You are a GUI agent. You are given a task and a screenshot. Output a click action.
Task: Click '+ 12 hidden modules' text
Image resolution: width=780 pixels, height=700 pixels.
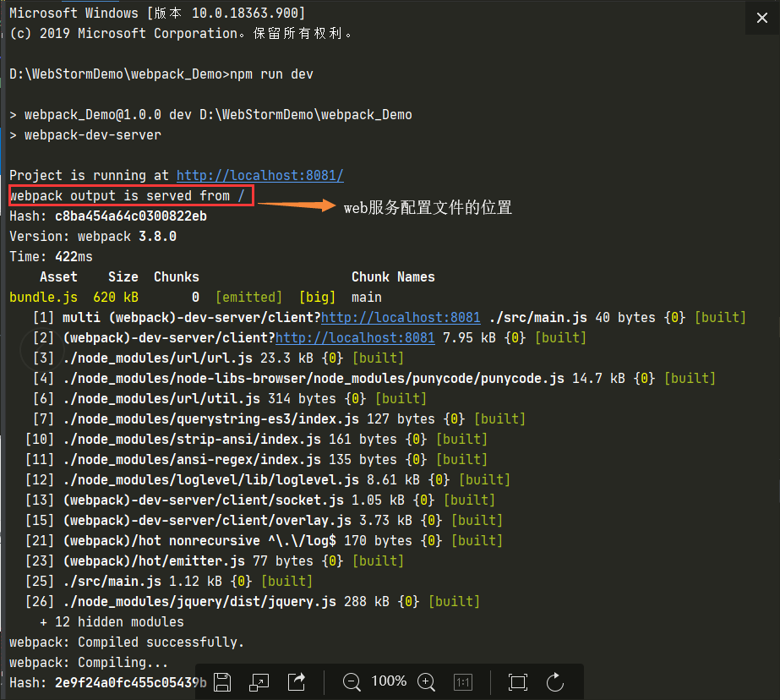coord(112,622)
